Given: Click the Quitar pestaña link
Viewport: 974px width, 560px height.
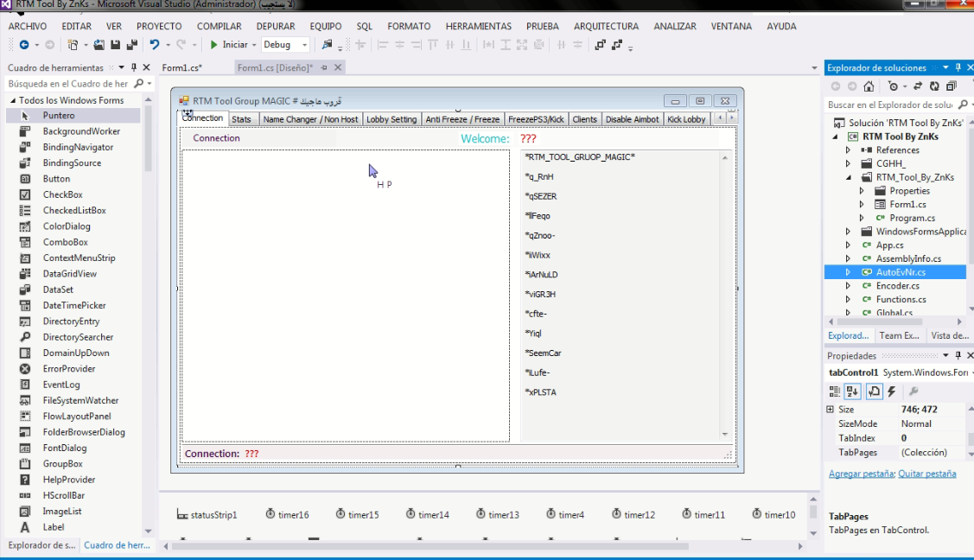Looking at the screenshot, I should point(927,474).
